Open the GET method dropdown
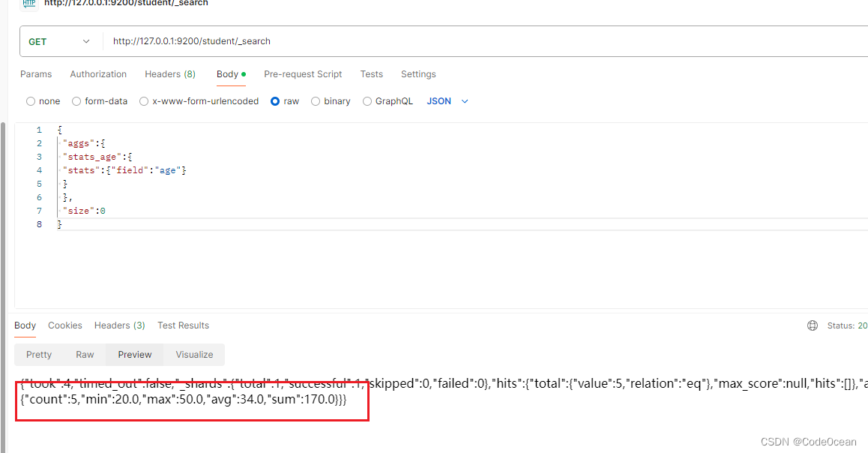Screen dimensions: 868x453 (58, 41)
